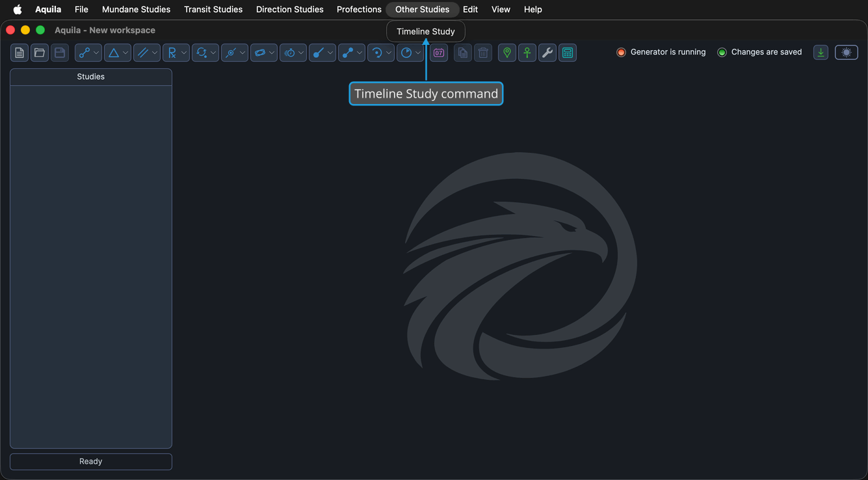This screenshot has height=480, width=868.
Task: Open the triangle icon dropdown
Action: [118, 53]
